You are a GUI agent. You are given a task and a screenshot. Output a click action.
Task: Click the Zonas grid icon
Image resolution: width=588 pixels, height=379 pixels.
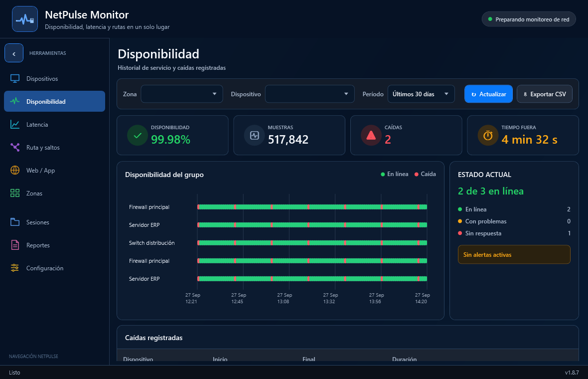pyautogui.click(x=15, y=193)
